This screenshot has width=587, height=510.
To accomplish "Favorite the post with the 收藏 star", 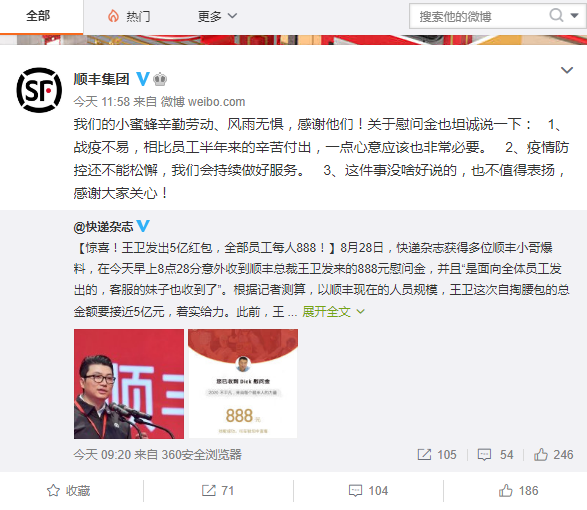I will 69,491.
